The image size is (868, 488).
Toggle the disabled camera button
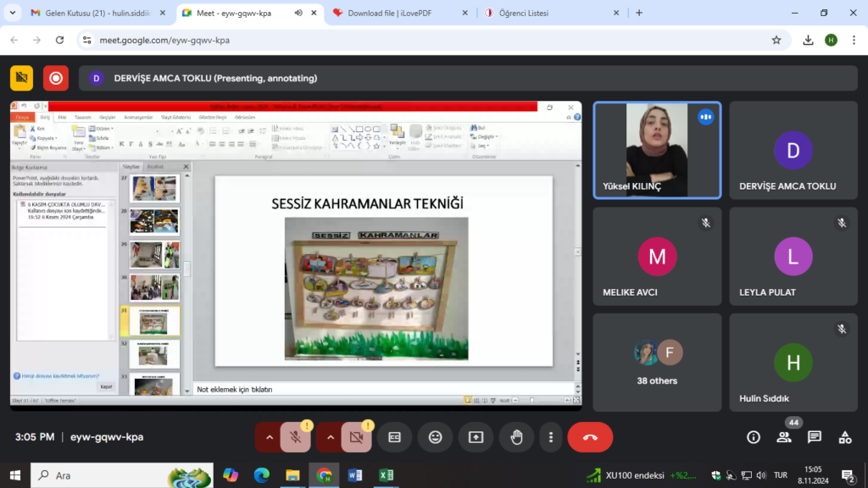(x=356, y=437)
